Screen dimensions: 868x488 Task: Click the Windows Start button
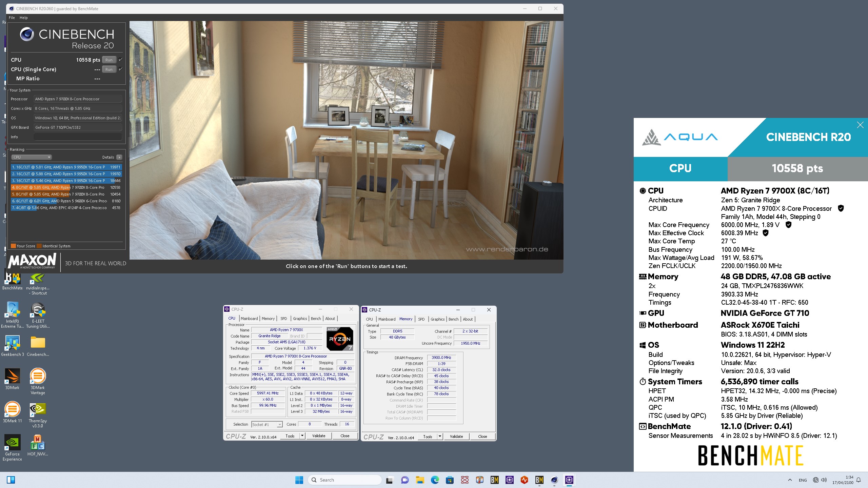pyautogui.click(x=299, y=480)
